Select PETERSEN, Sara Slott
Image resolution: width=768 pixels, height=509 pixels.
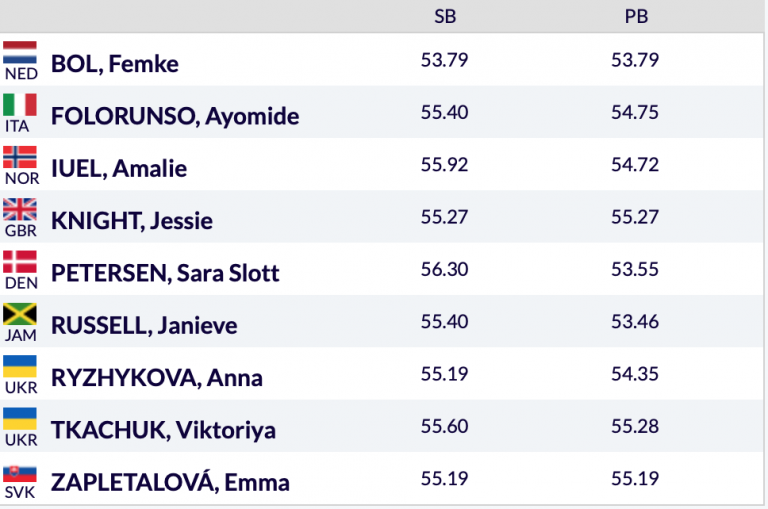pos(165,273)
